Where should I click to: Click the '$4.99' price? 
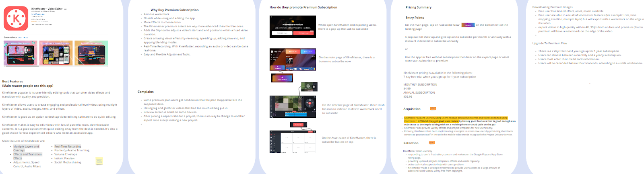(x=407, y=88)
